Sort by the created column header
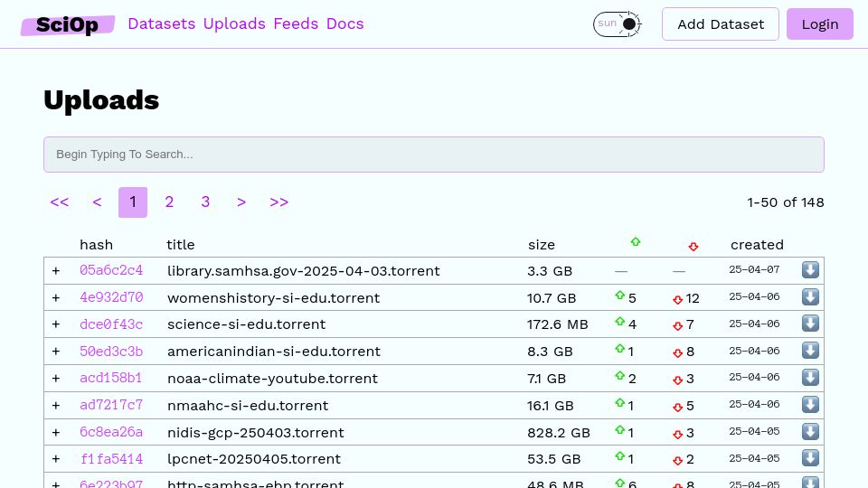 757,245
